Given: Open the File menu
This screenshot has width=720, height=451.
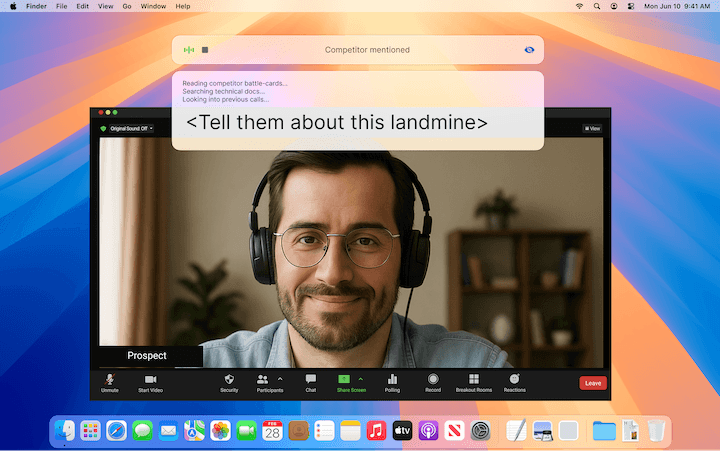Looking at the screenshot, I should 62,6.
